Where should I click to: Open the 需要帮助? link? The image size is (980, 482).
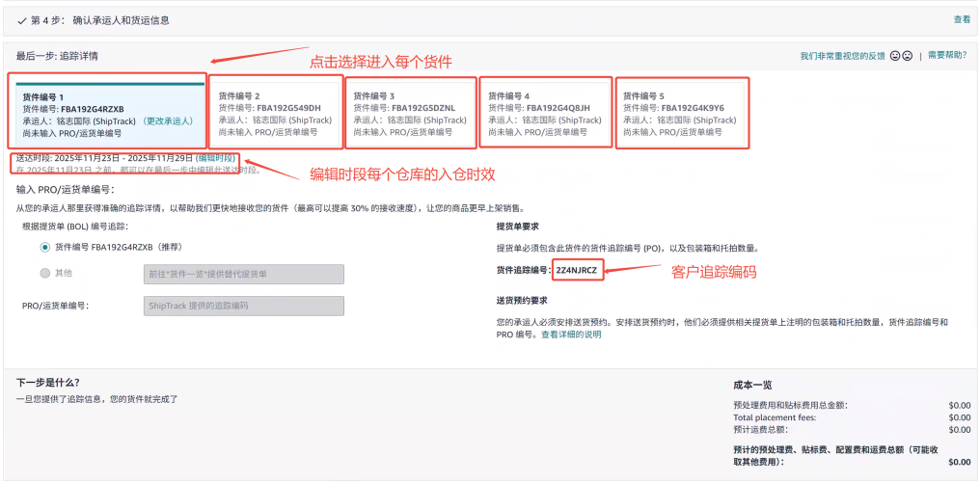pos(947,56)
